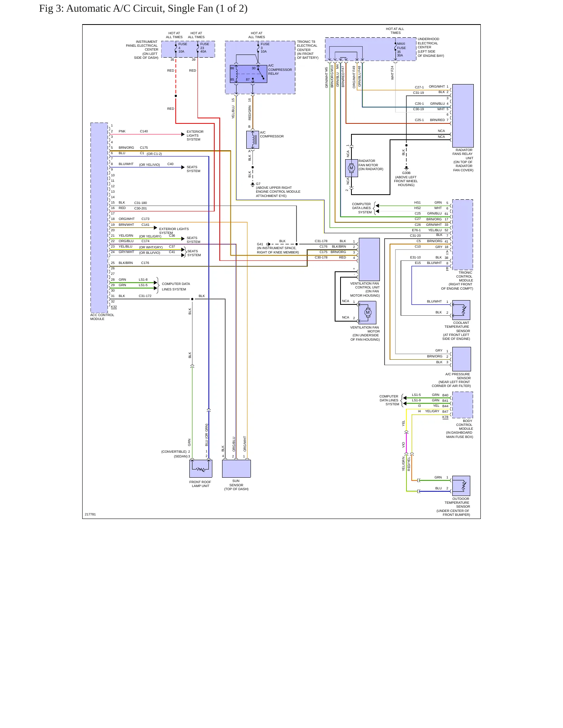Click connector label C31-180

(141, 203)
